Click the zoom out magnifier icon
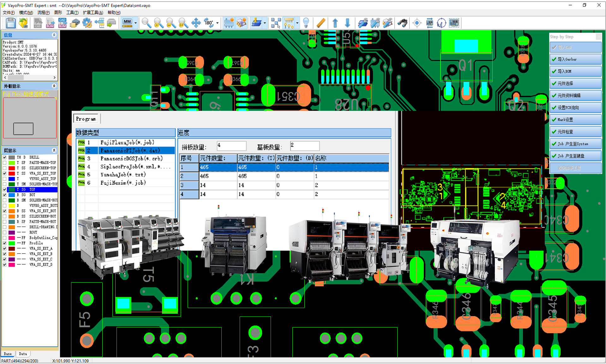 pos(171,23)
